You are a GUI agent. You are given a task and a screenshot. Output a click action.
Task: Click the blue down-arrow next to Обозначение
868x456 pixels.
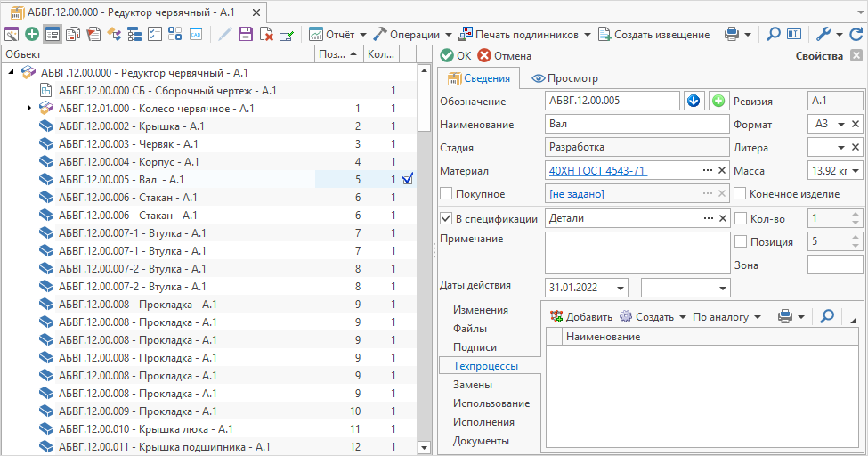pyautogui.click(x=694, y=101)
